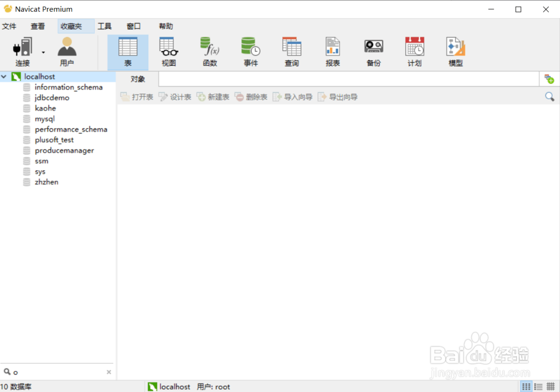This screenshot has height=392, width=560.
Task: Open the 用户 (User) manager
Action: pos(67,52)
